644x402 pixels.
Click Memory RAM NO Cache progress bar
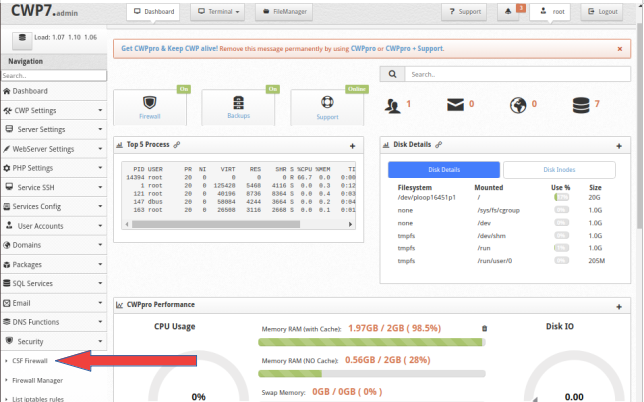pos(372,374)
